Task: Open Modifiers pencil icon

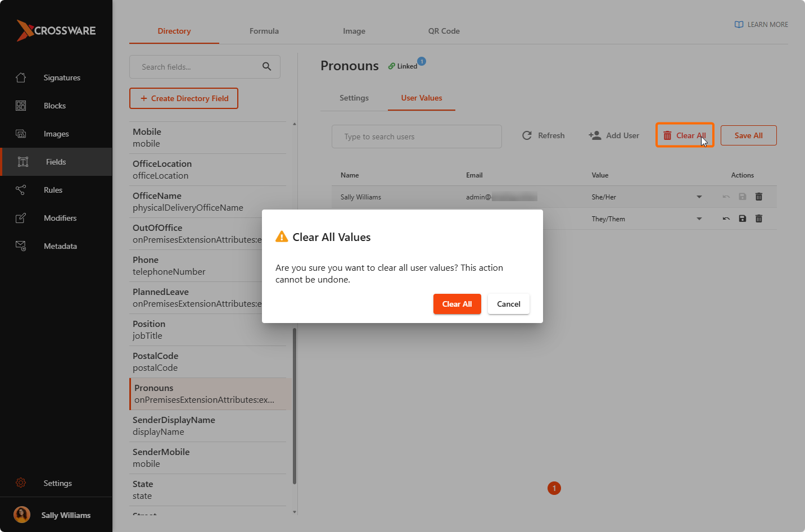Action: pos(21,218)
